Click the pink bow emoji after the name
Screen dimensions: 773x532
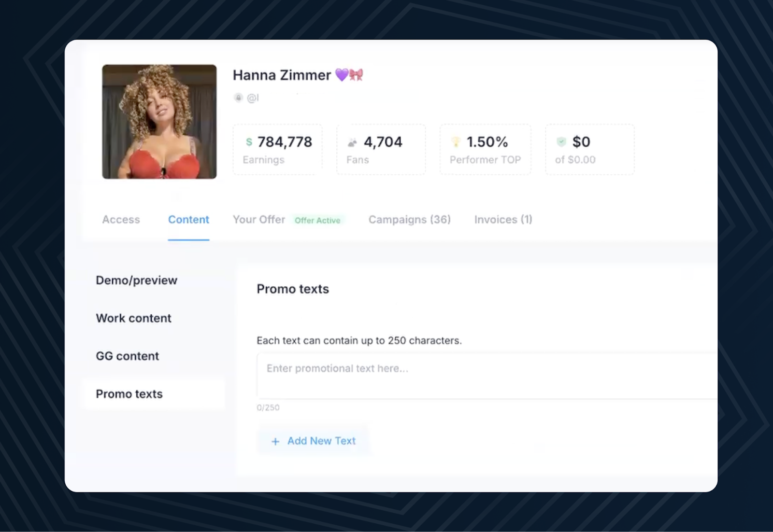pyautogui.click(x=357, y=75)
